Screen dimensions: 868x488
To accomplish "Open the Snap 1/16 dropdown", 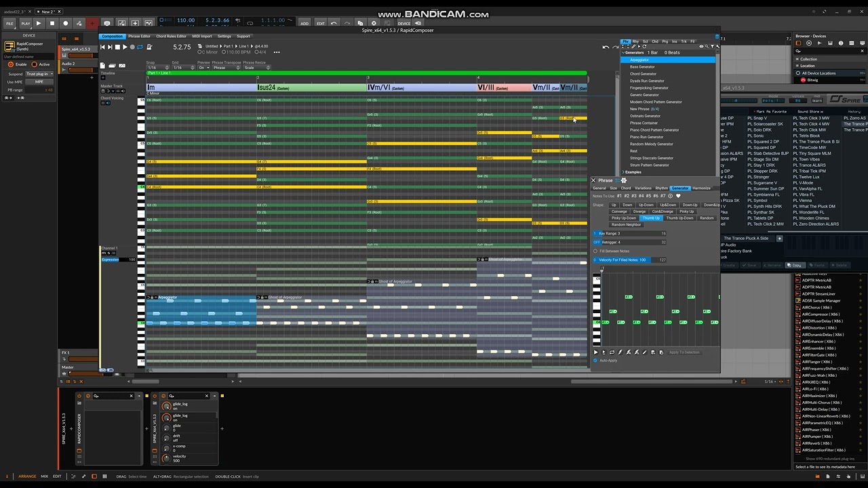I will (x=157, y=68).
